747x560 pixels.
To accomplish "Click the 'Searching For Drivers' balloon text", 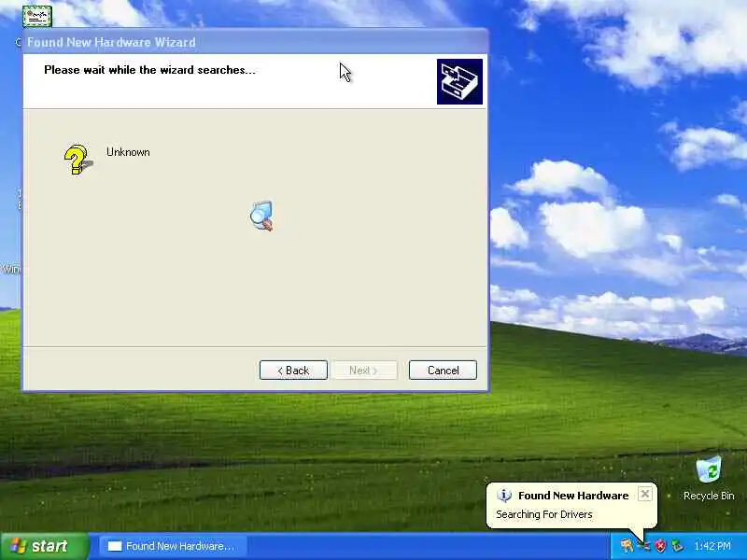I will click(x=544, y=514).
